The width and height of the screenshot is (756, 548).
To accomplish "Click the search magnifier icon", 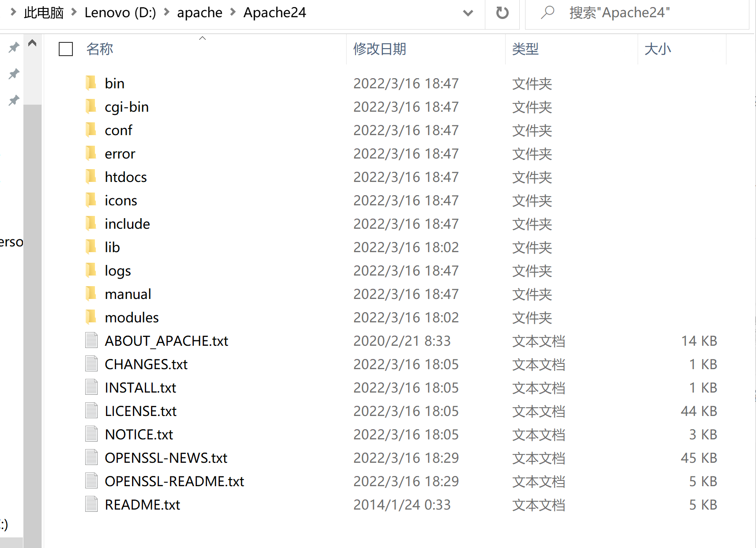I will (x=547, y=12).
